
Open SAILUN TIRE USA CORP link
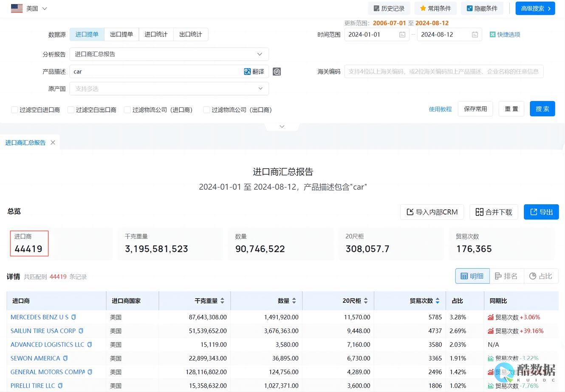click(x=43, y=331)
